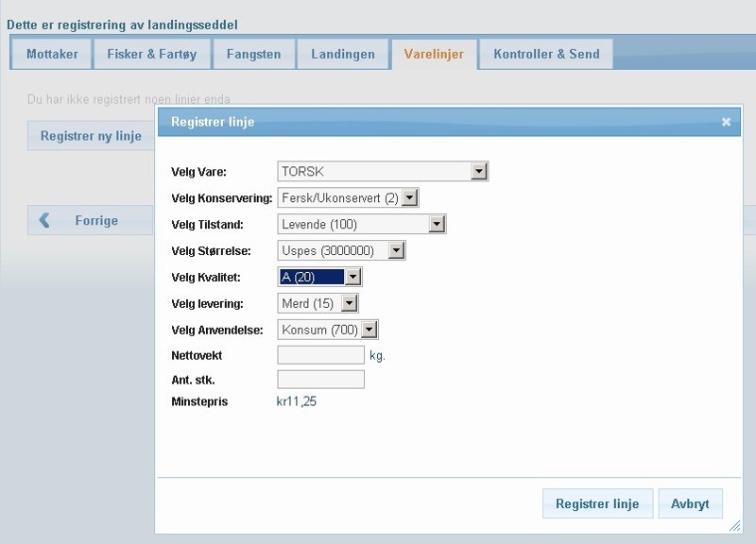Focus the Nettovekt kg input field
The width and height of the screenshot is (756, 544).
click(x=320, y=355)
